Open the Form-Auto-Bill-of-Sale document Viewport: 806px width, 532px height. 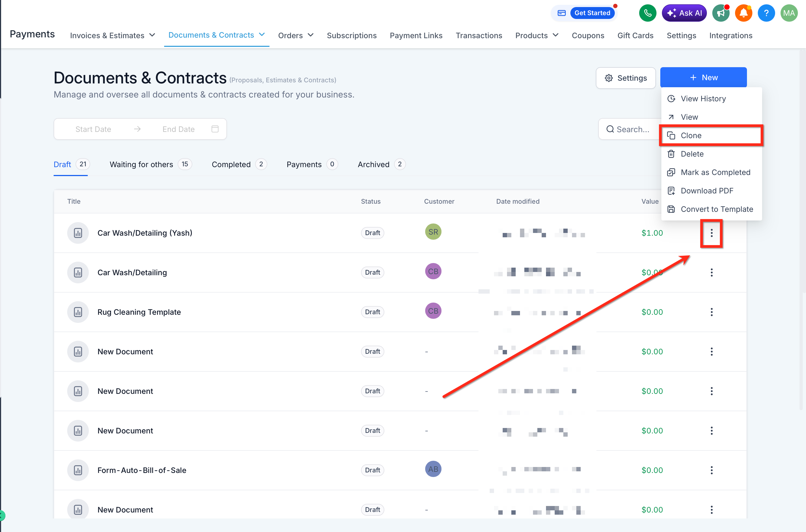(142, 470)
